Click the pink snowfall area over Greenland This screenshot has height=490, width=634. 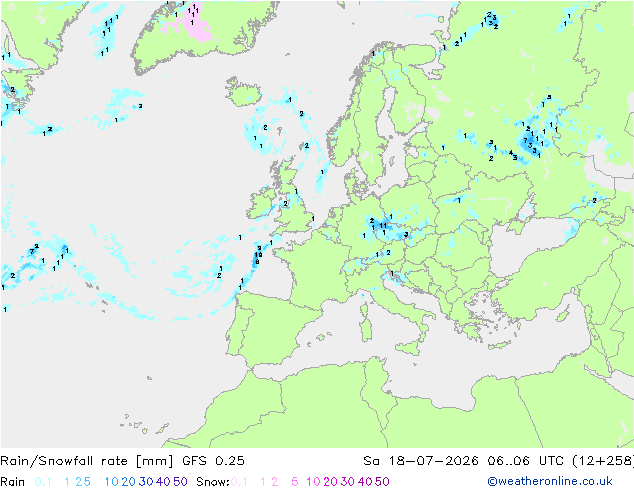click(x=196, y=26)
